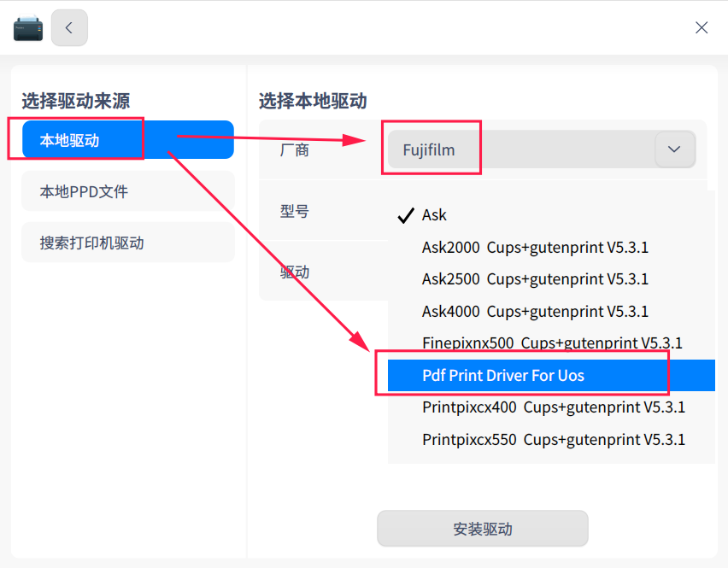Select Printpixcx550 Cups+gutenprint V5.3.1
Viewport: 728px width, 568px height.
pos(551,440)
